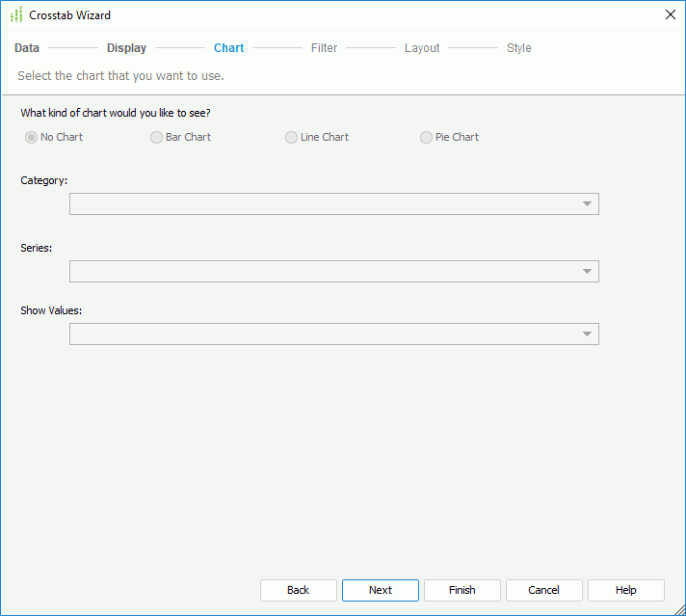Open Help for the wizard

[625, 590]
